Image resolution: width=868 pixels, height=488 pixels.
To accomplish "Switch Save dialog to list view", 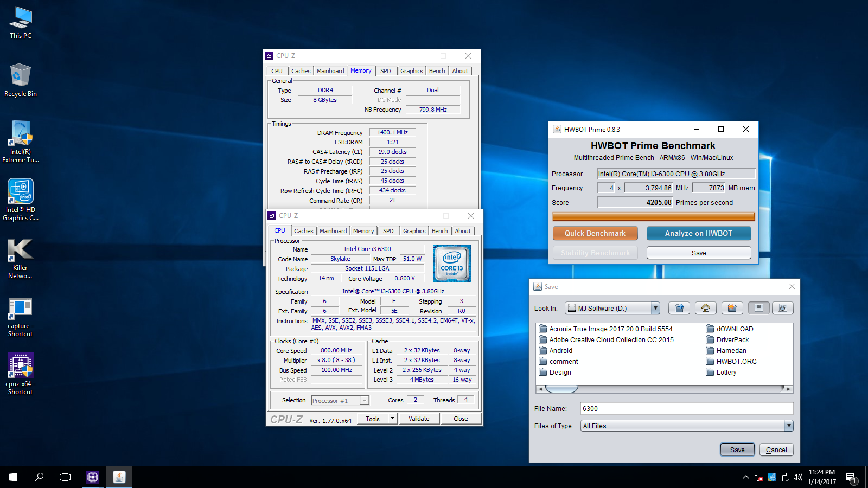I will [759, 308].
